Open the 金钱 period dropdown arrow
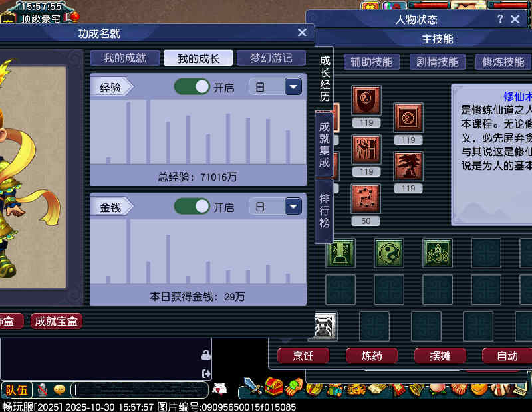 tap(293, 206)
